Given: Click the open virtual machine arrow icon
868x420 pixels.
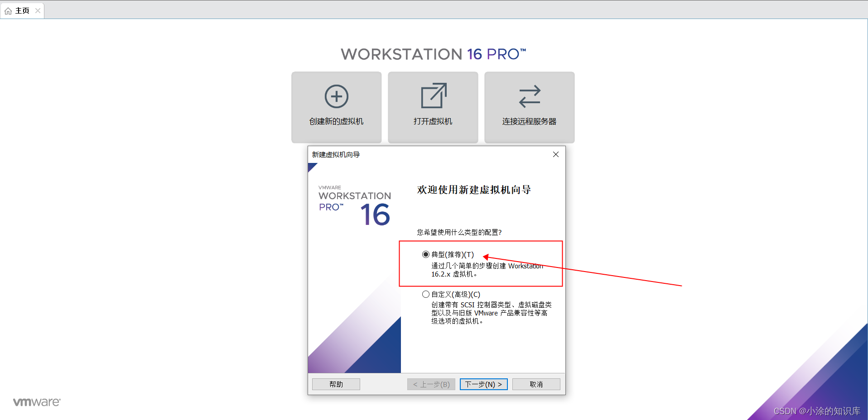Looking at the screenshot, I should pyautogui.click(x=434, y=95).
